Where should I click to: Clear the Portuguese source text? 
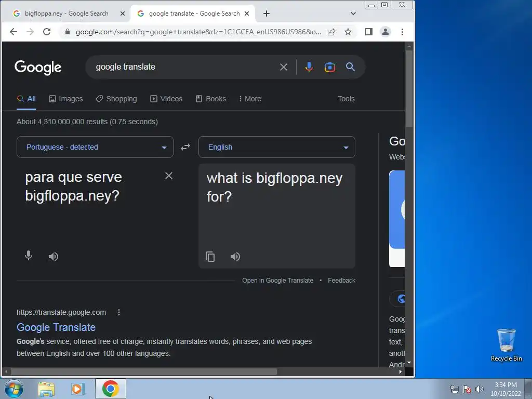169,176
